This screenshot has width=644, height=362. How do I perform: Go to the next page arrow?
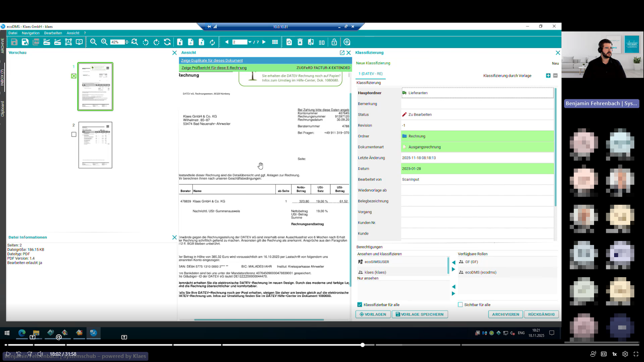coord(264,42)
